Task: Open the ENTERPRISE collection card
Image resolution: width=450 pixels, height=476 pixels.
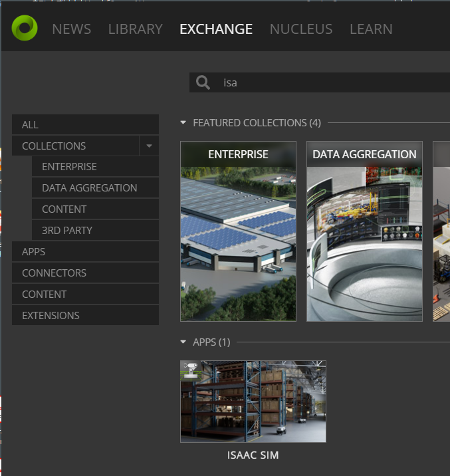Action: [238, 231]
